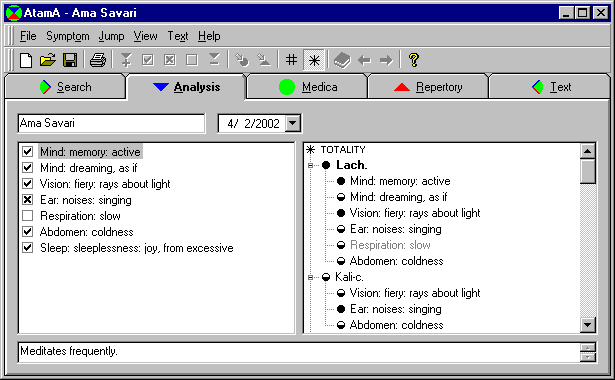The image size is (615, 380).
Task: Click the book icon in the toolbar
Action: pyautogui.click(x=342, y=60)
